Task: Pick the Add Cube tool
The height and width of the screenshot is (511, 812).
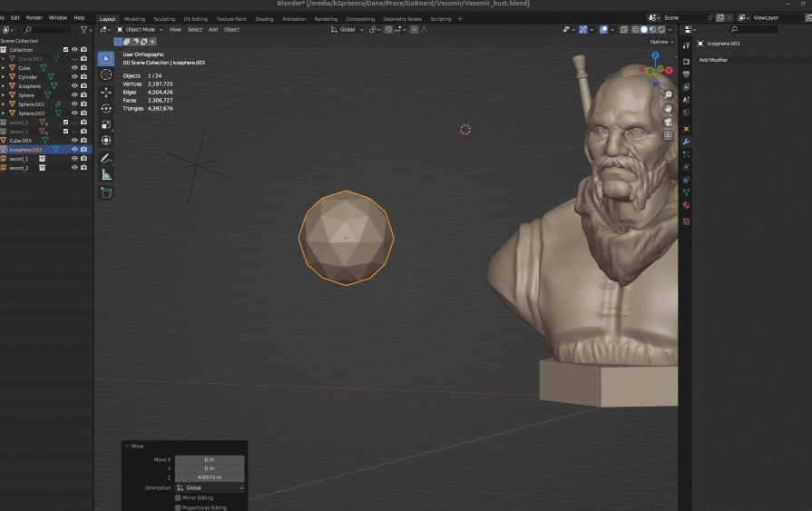Action: 106,192
